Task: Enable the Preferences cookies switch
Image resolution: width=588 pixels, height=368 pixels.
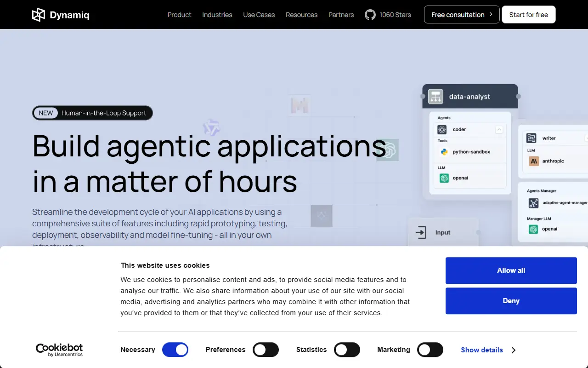Action: pyautogui.click(x=266, y=350)
